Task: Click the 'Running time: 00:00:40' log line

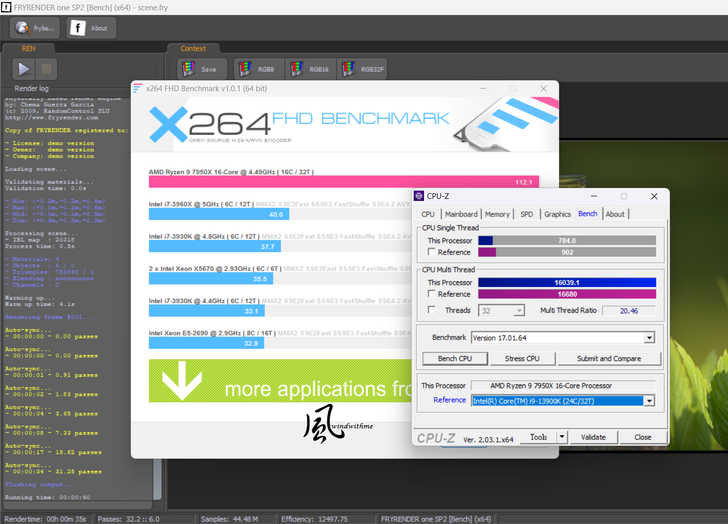Action: (47, 497)
